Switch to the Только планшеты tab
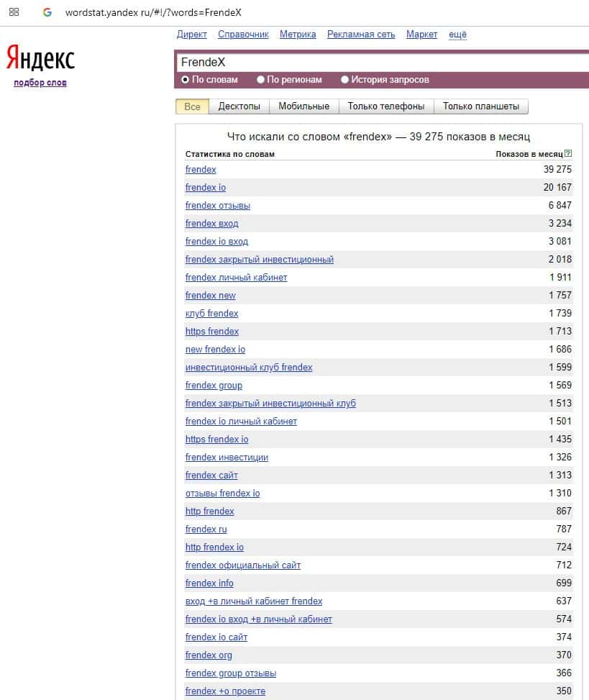 pyautogui.click(x=481, y=106)
